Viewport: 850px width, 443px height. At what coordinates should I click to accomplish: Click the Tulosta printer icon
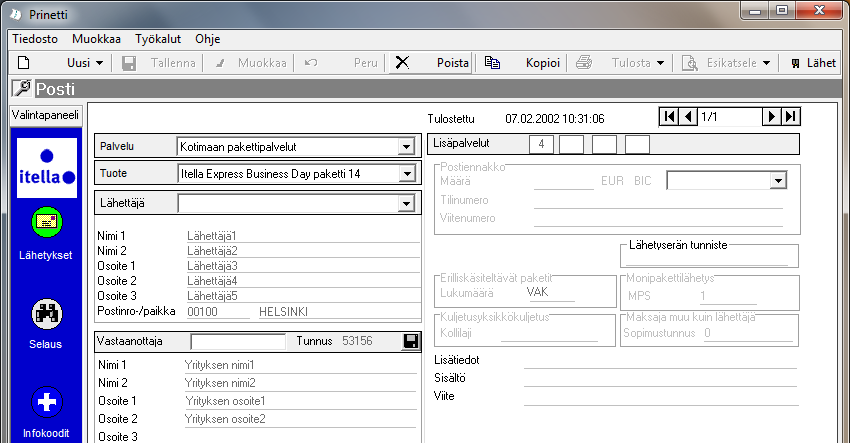click(x=584, y=63)
